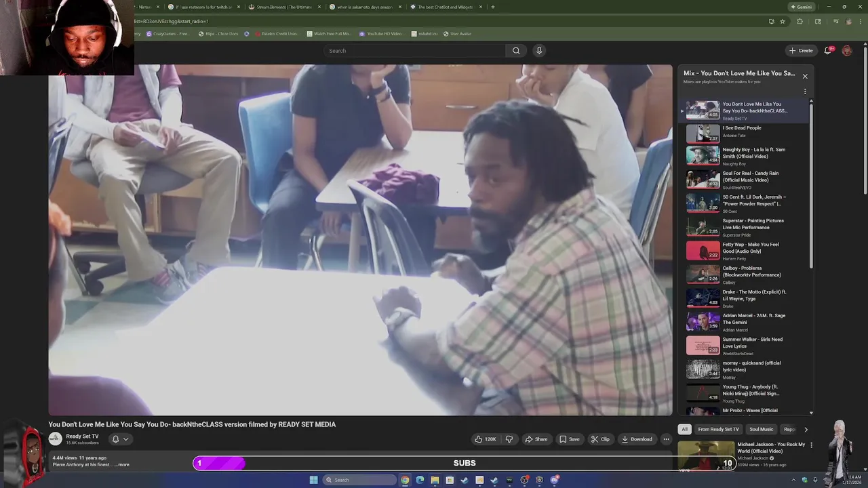Open Blips - Chcse Docs bookmark
The width and height of the screenshot is (868, 488).
[x=217, y=34]
